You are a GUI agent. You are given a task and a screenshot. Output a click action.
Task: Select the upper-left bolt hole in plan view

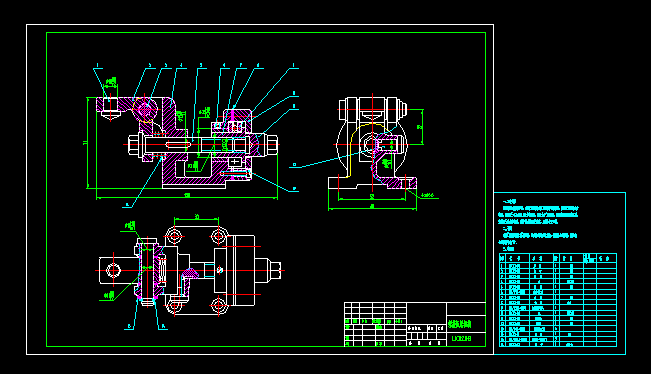click(x=175, y=236)
